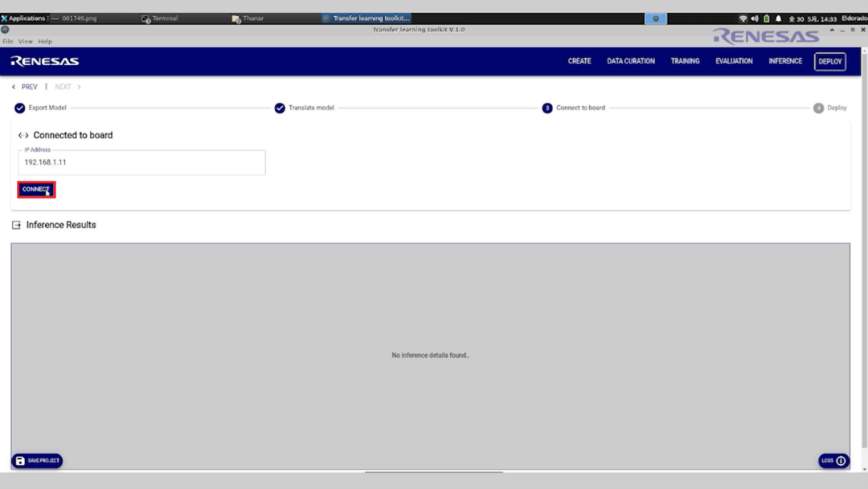Open the Help menu

point(45,42)
